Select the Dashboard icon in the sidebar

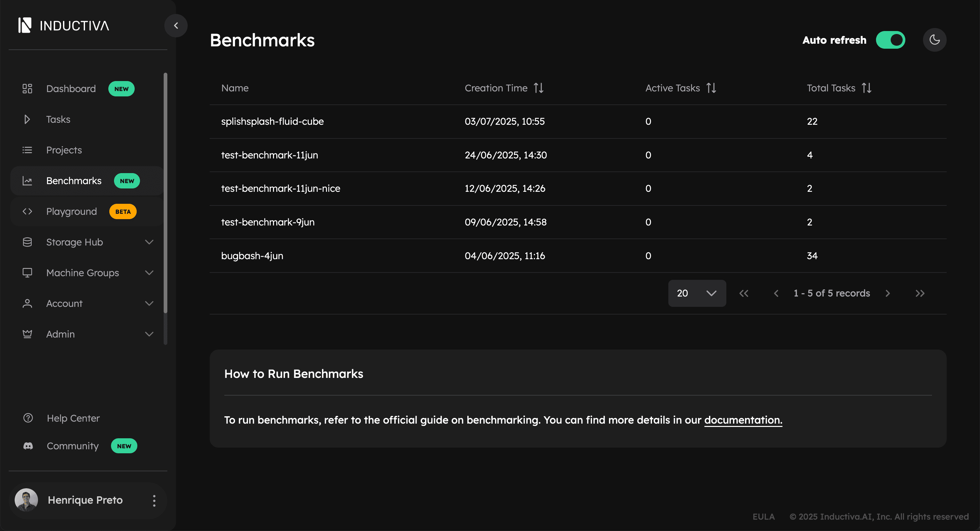click(x=27, y=88)
